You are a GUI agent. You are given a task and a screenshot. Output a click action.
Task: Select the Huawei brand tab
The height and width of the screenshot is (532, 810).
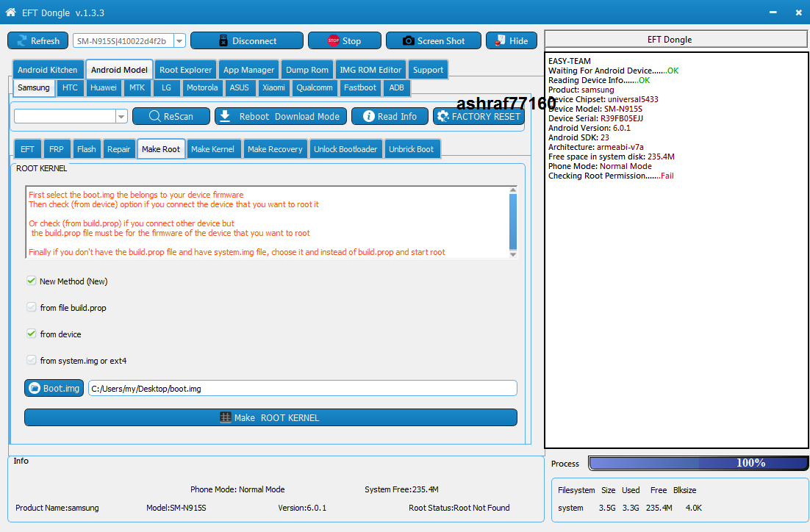[x=104, y=87]
